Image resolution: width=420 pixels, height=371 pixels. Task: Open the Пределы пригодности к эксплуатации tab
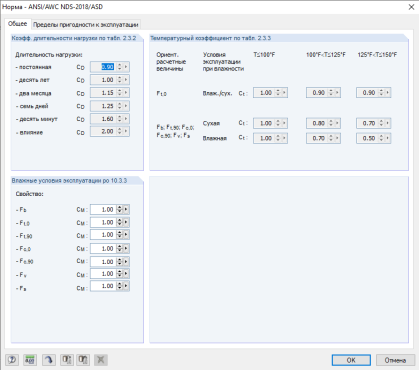[86, 25]
